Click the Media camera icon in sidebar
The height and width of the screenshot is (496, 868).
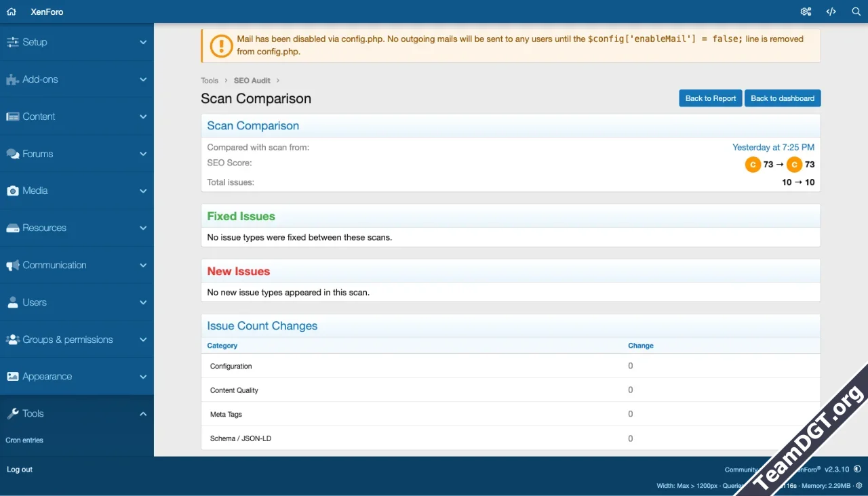coord(12,191)
